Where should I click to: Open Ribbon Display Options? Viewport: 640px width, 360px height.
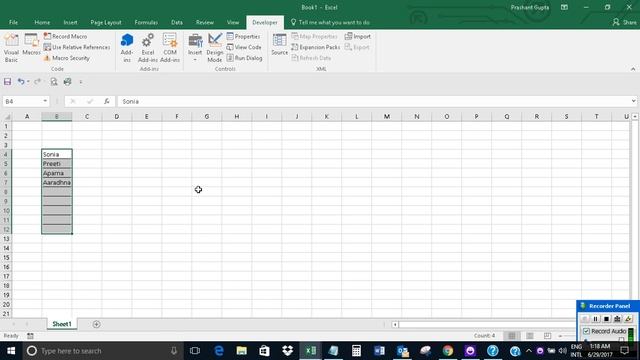pyautogui.click(x=564, y=7)
